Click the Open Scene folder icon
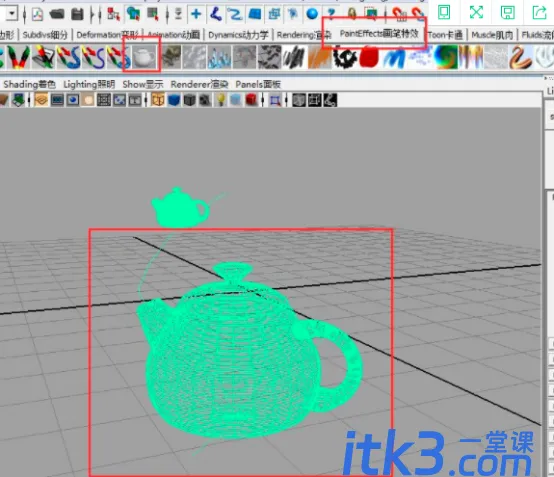 [57, 14]
